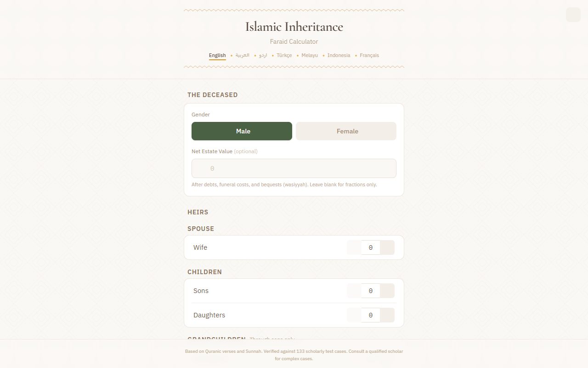The image size is (588, 368).
Task: Choose the Indonesia language option
Action: [339, 56]
